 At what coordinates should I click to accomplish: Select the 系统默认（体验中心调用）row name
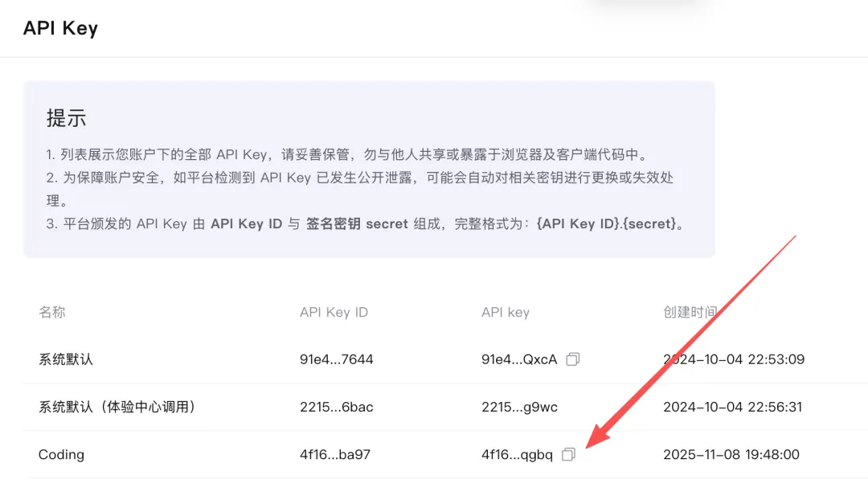(x=117, y=407)
